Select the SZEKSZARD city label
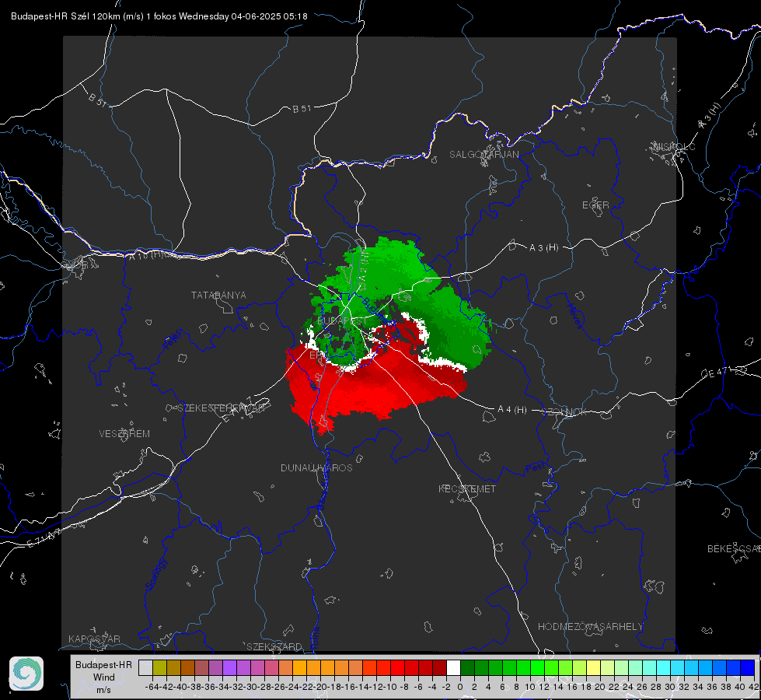This screenshot has width=761, height=700. (x=274, y=646)
